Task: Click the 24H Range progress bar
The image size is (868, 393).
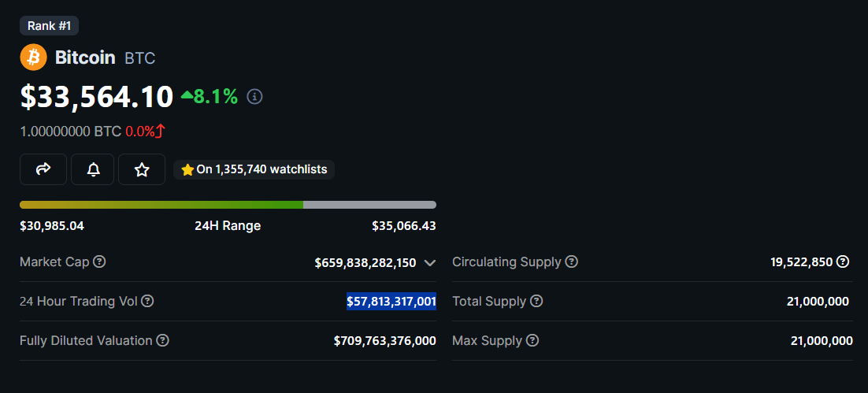Action: (x=228, y=205)
